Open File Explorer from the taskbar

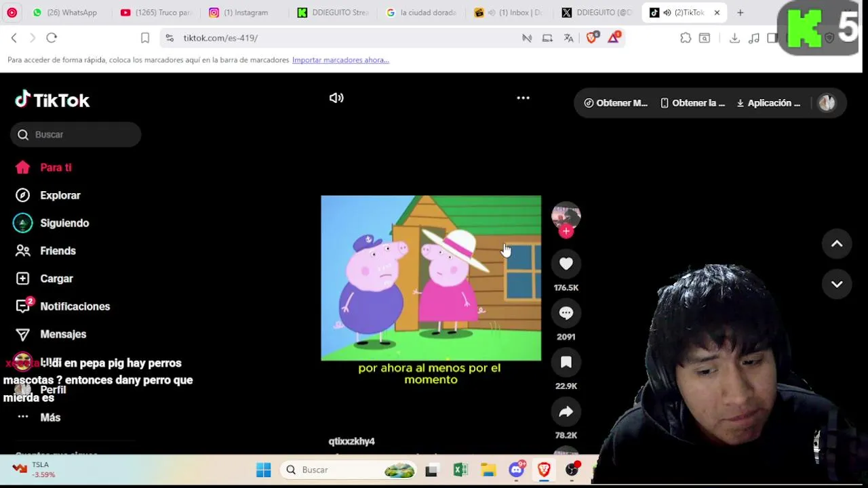pos(488,470)
